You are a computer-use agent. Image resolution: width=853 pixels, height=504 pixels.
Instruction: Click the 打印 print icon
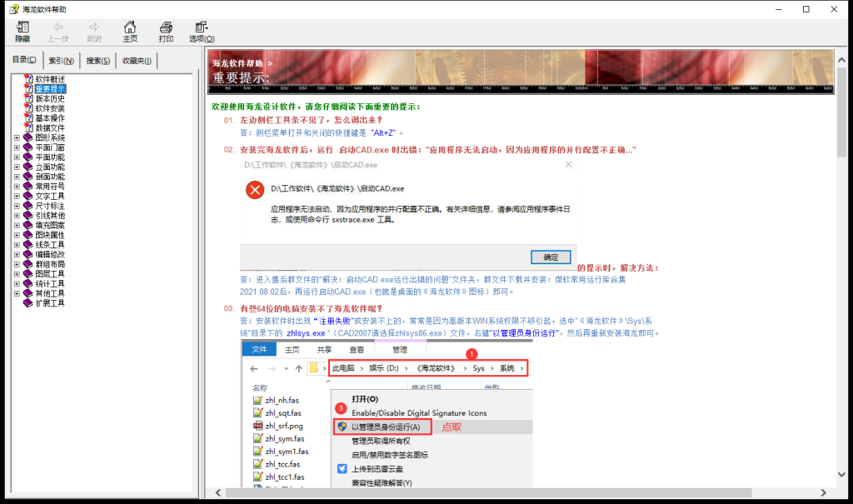166,27
